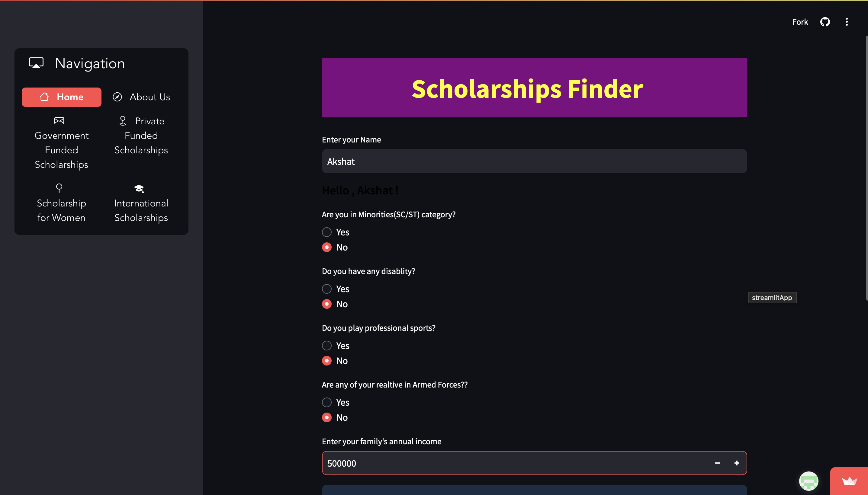868x495 pixels.
Task: Click the Fork button
Action: pos(800,22)
